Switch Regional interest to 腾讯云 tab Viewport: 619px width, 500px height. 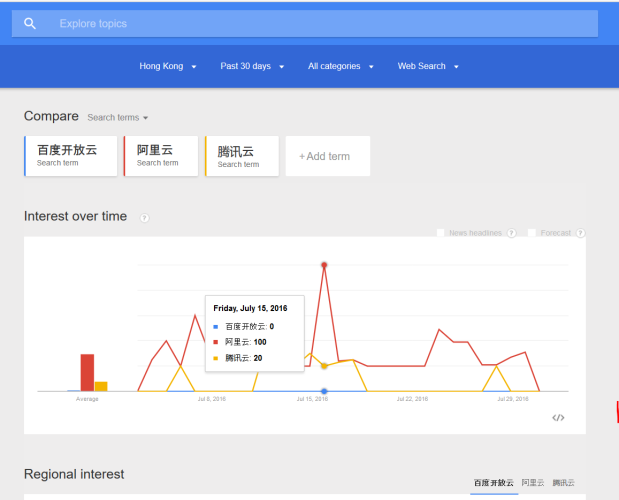pos(563,483)
